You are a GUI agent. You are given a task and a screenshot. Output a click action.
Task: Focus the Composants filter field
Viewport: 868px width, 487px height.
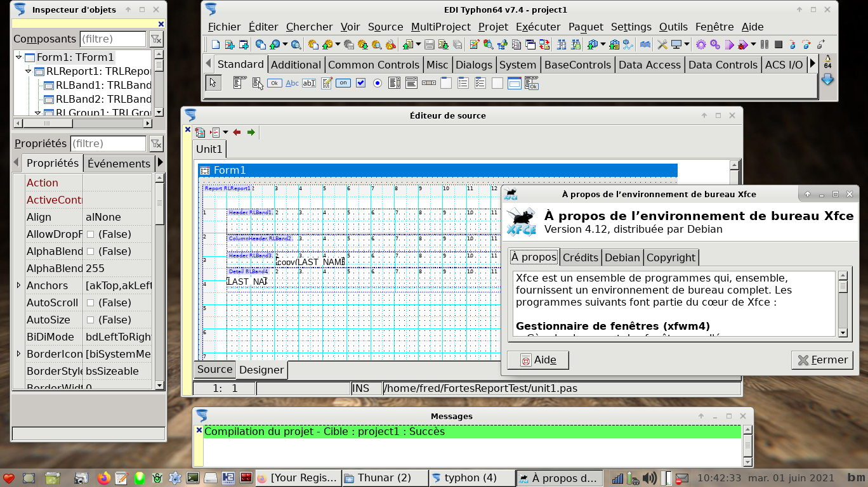coord(112,39)
